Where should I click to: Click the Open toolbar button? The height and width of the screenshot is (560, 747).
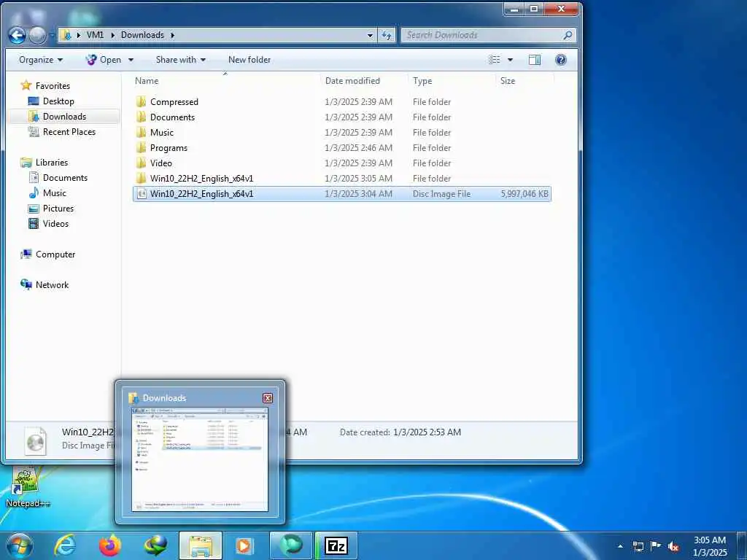click(104, 60)
